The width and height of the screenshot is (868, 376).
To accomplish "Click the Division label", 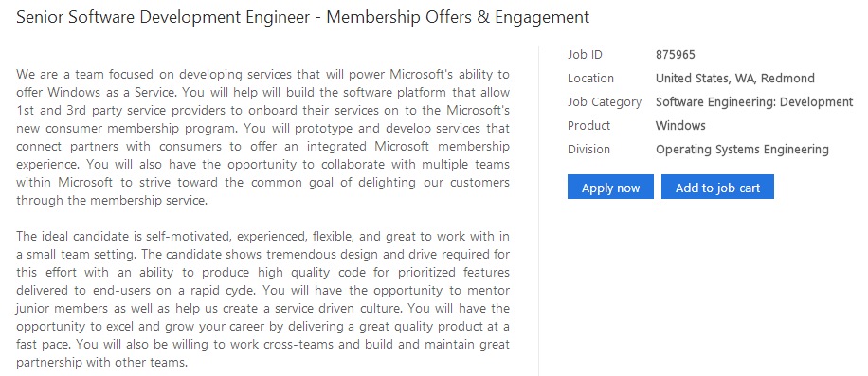I will (x=588, y=150).
